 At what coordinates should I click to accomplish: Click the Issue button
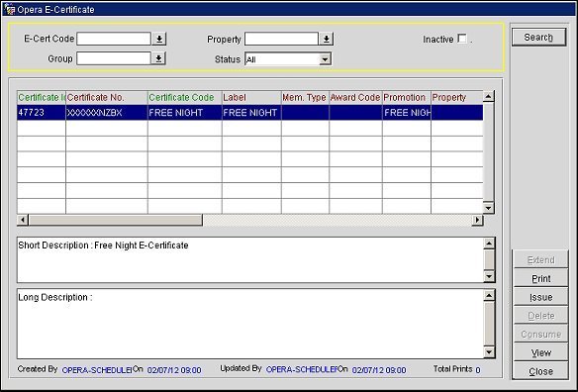pos(540,297)
